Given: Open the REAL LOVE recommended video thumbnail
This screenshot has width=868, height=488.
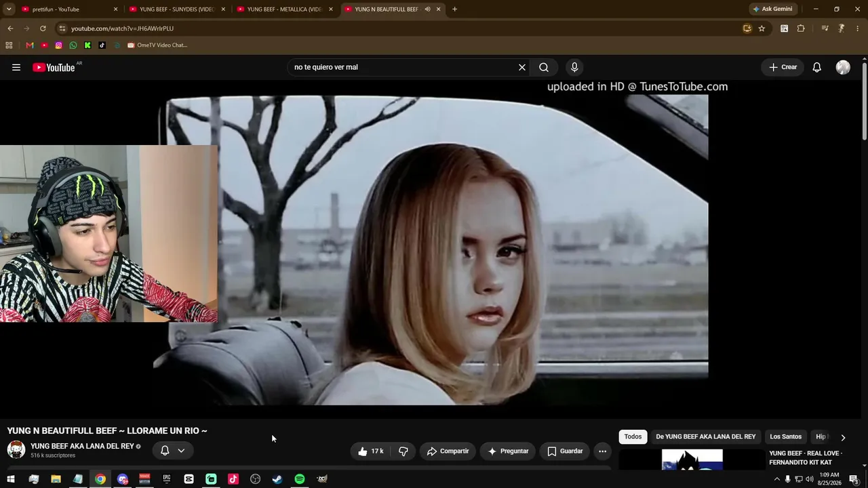Looking at the screenshot, I should [x=692, y=460].
